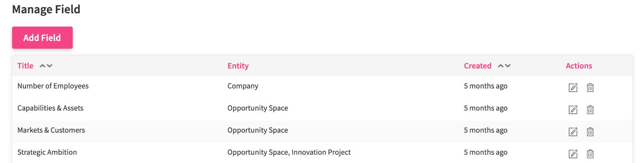Click the Created column header
Viewport: 644px width, 163px height.
tap(477, 66)
